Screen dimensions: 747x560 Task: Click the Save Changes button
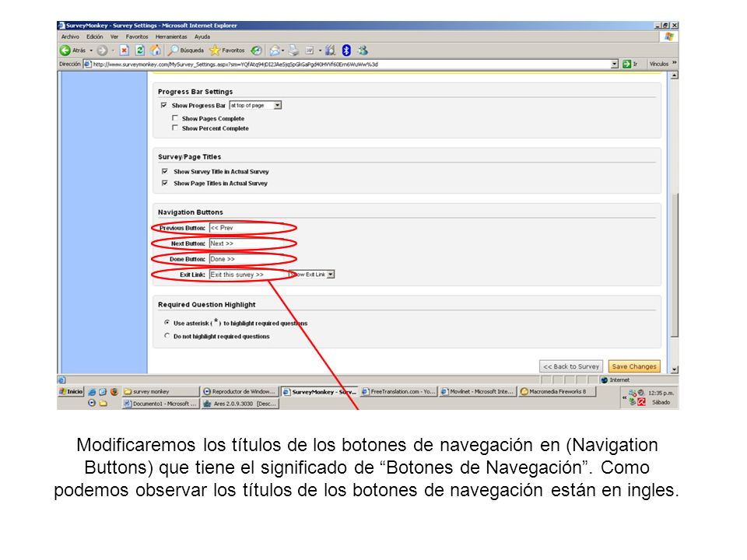tap(634, 366)
